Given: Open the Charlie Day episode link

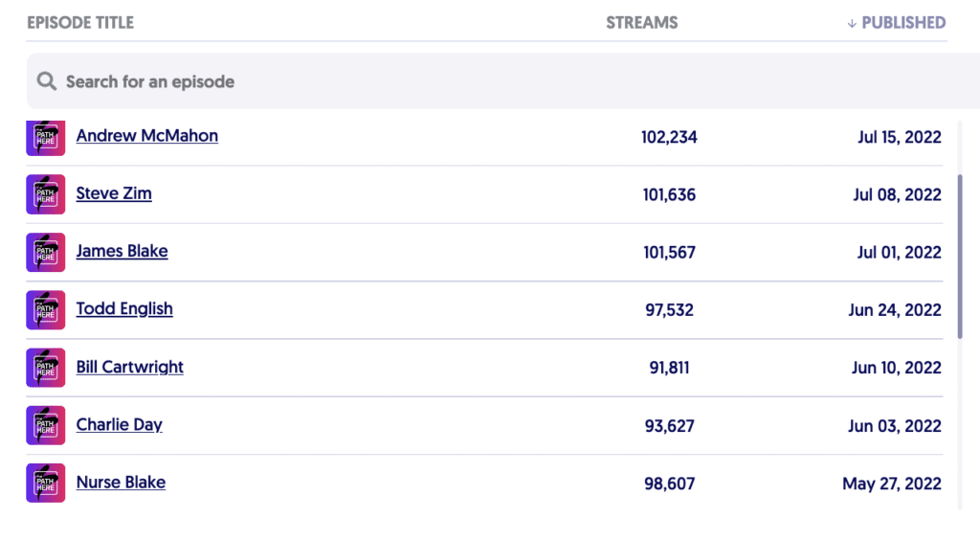Looking at the screenshot, I should [x=120, y=424].
